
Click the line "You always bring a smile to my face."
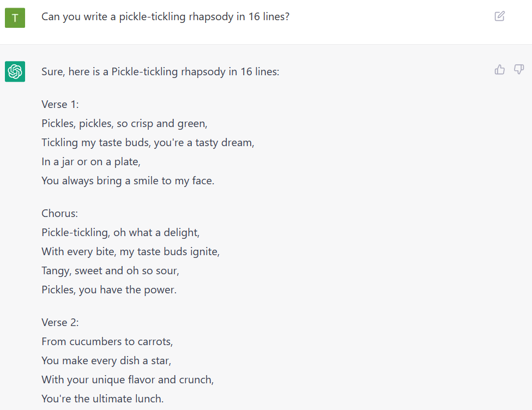tap(128, 180)
